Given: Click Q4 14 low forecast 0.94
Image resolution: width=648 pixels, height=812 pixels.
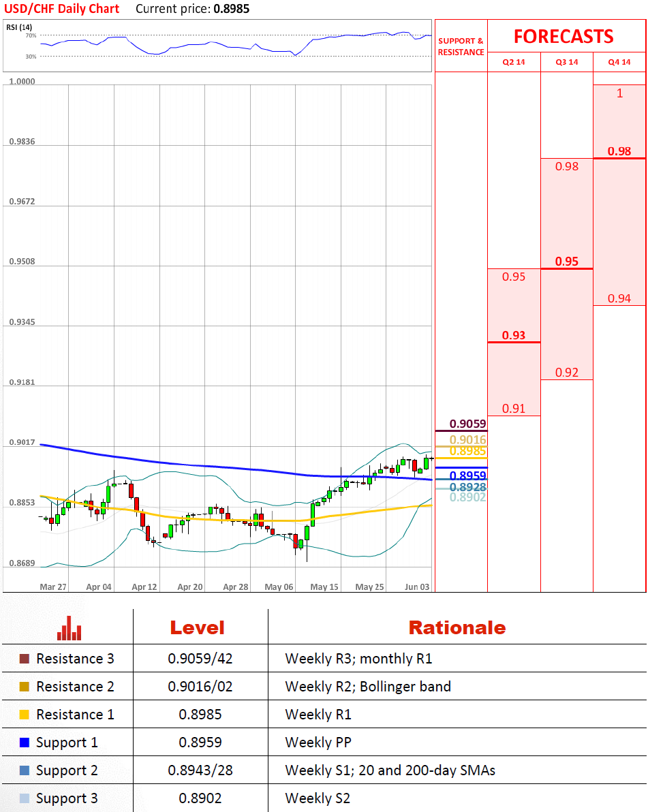Looking at the screenshot, I should tap(619, 298).
